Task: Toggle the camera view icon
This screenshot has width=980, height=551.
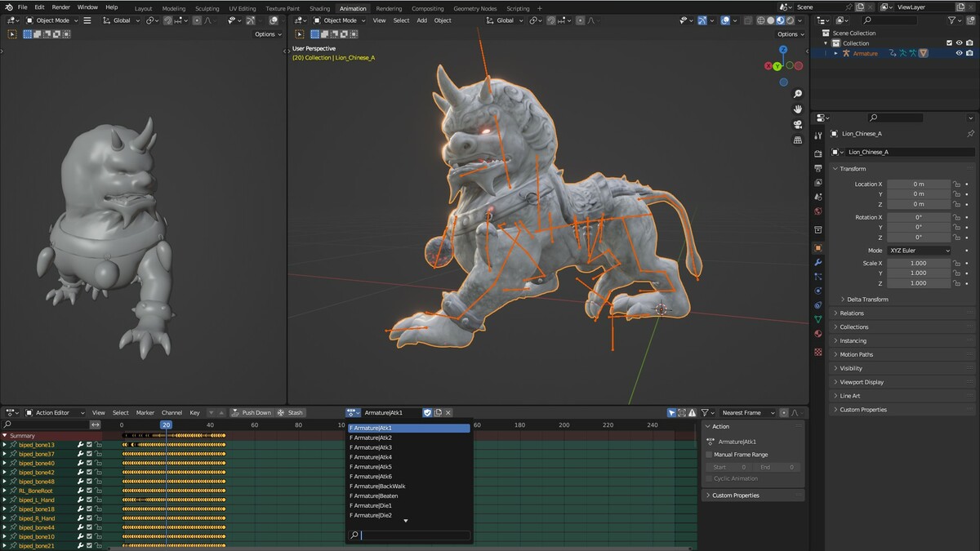Action: tap(797, 125)
